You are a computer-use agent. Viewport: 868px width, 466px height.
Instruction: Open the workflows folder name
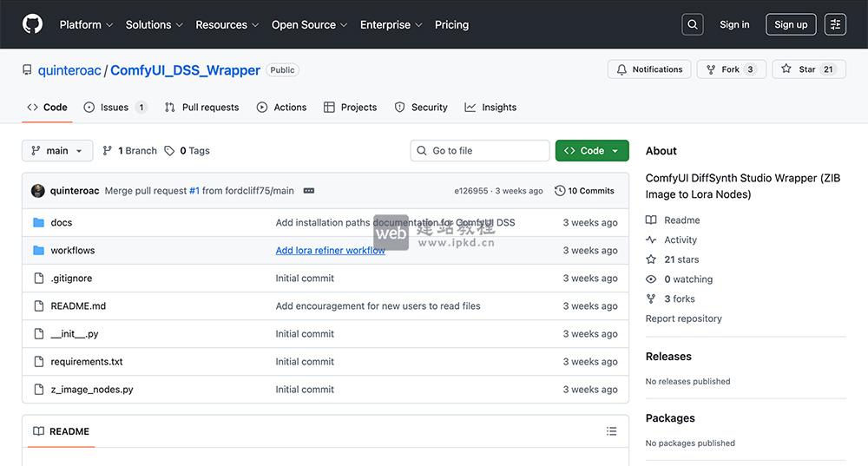73,250
